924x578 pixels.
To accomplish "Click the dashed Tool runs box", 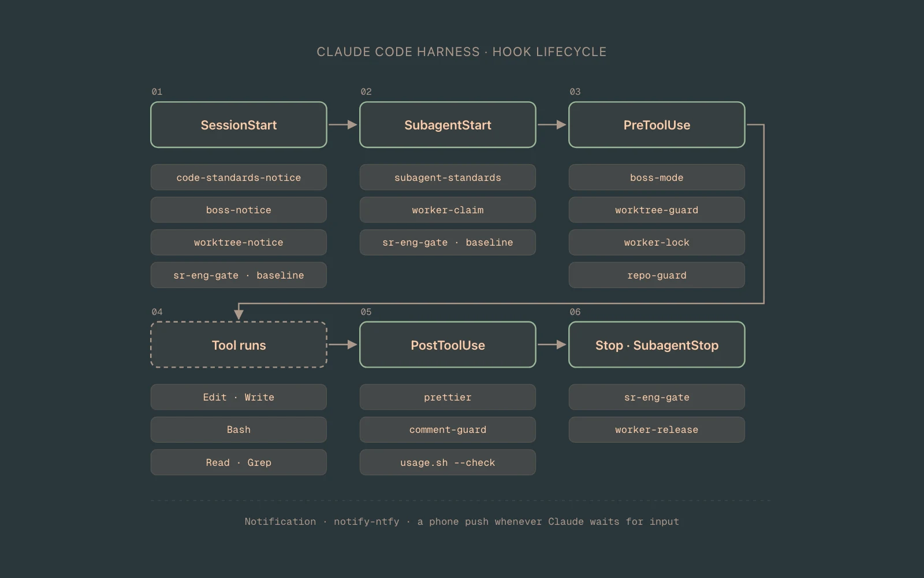I will [239, 345].
